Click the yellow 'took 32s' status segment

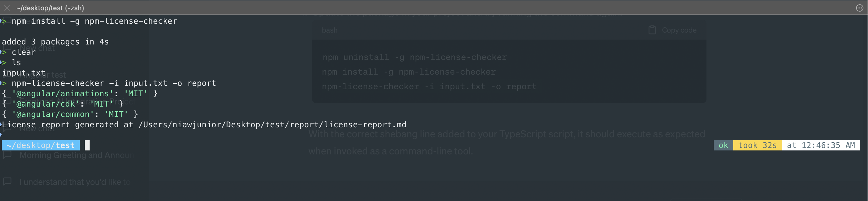tap(757, 145)
